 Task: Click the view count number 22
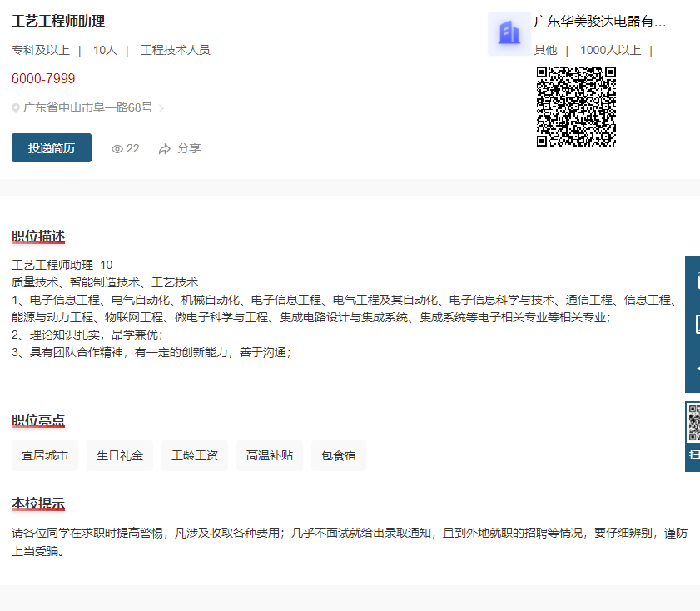click(132, 149)
